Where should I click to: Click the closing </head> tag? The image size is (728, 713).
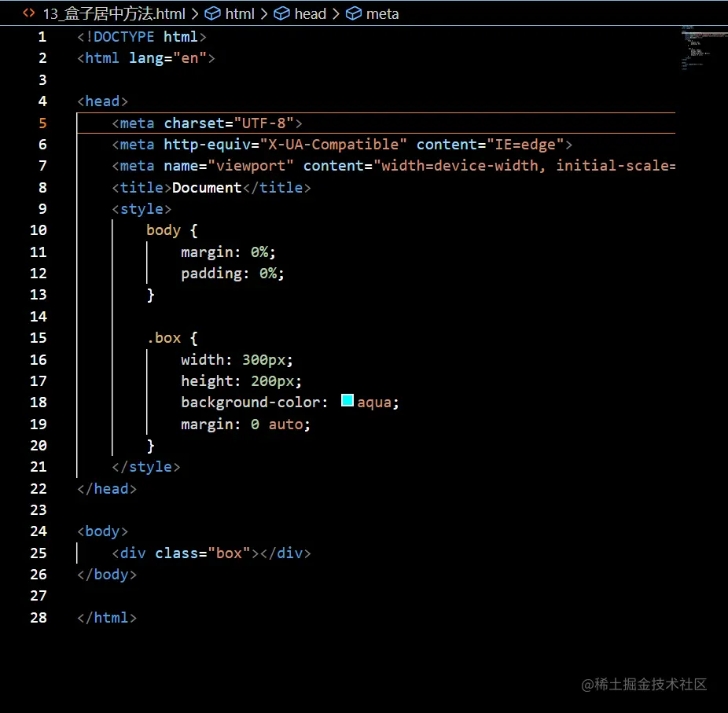point(107,489)
